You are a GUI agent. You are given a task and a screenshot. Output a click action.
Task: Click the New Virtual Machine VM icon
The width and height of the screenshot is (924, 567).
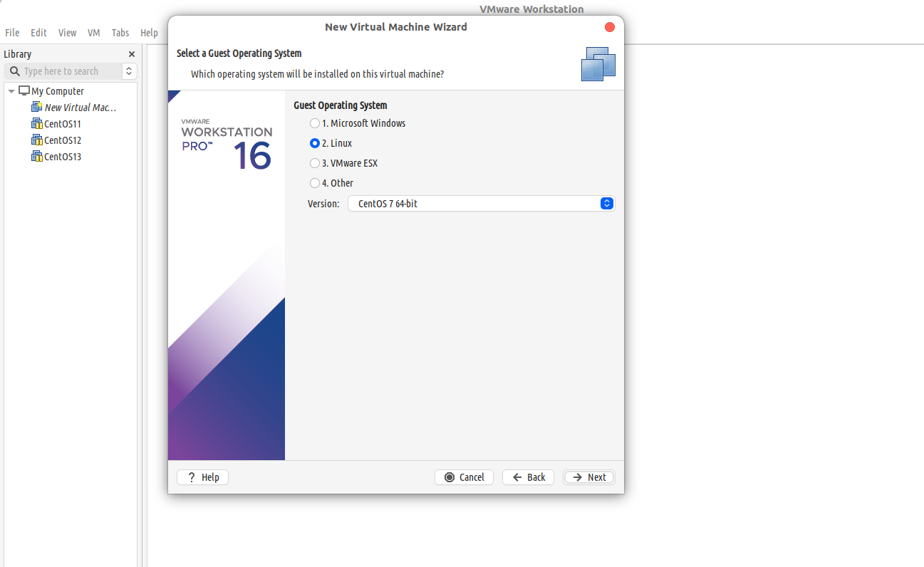tap(37, 107)
